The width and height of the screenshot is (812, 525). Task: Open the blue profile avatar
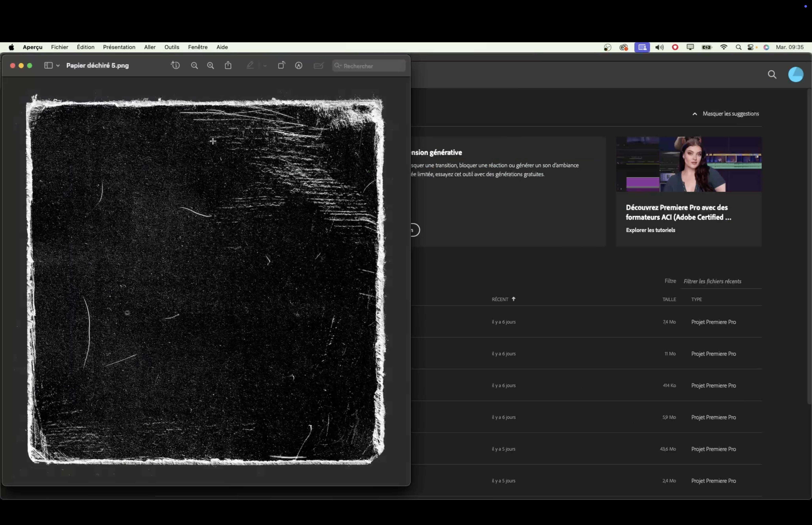(796, 75)
